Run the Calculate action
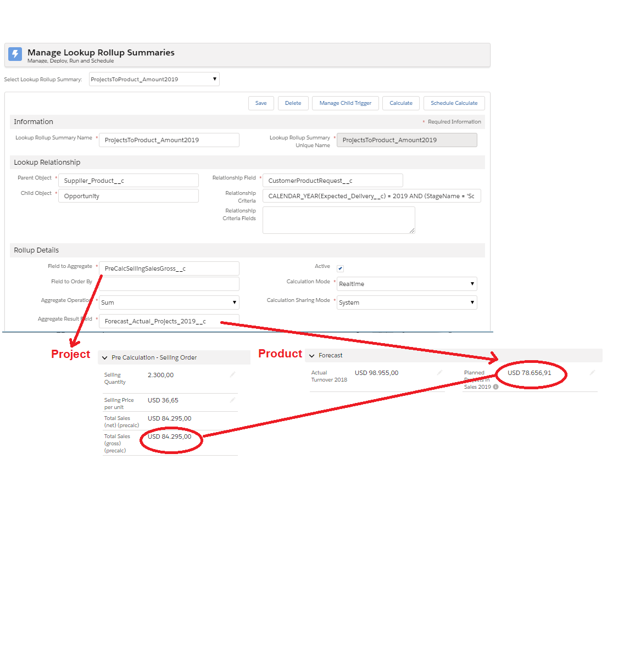635x672 pixels. [x=400, y=103]
